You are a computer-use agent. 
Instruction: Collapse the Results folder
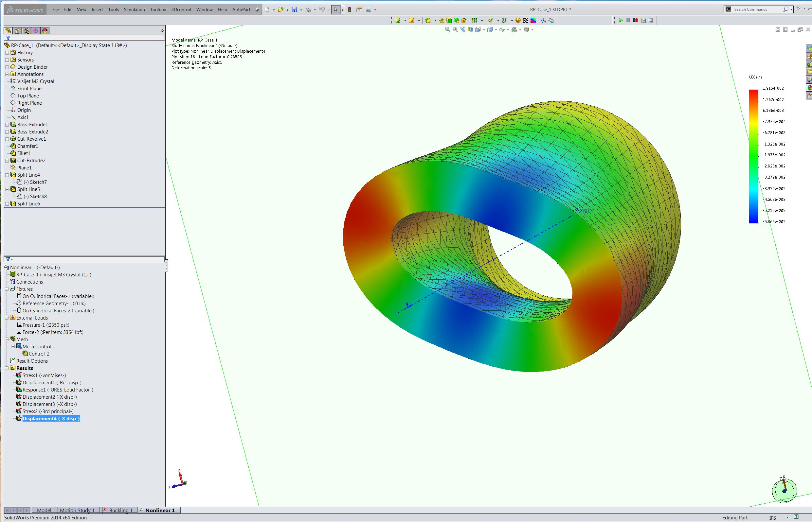pyautogui.click(x=7, y=368)
